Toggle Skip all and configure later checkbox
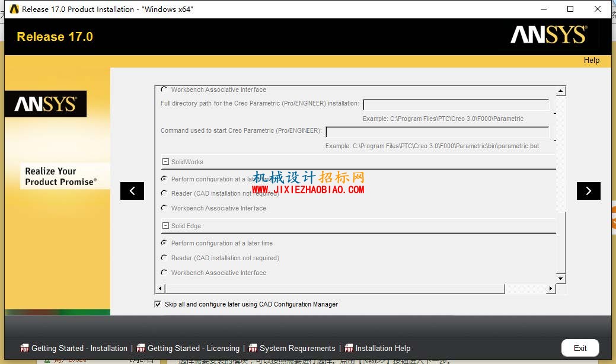The width and height of the screenshot is (616, 364). [158, 304]
